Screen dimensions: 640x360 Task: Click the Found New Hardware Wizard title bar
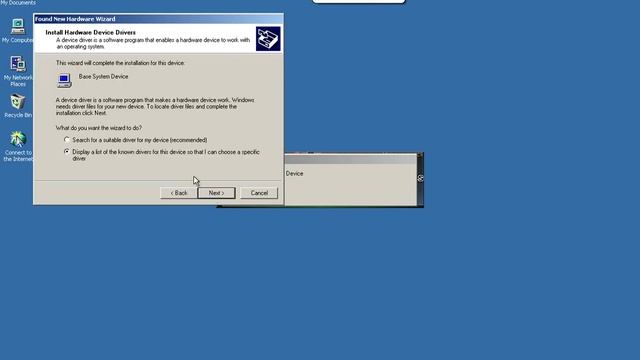point(158,19)
